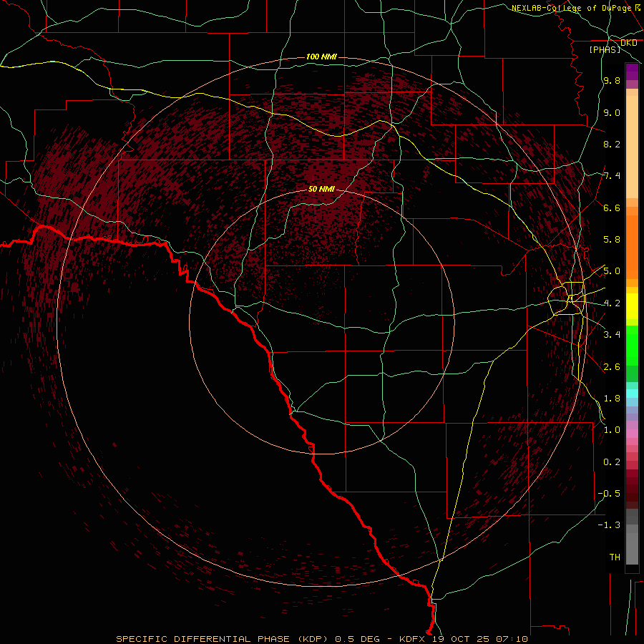This screenshot has width=644, height=644.
Task: Click the 0.2 scale value
Action: [612, 462]
